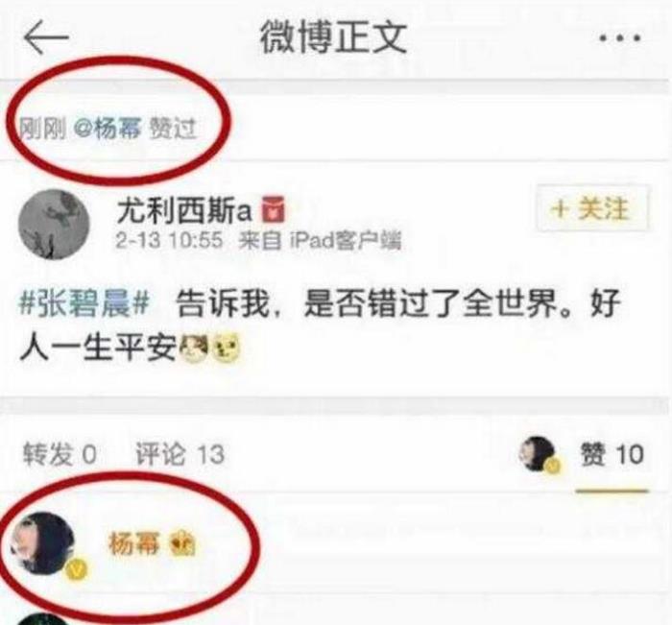
Task: Tap the back arrow icon
Action: [46, 36]
